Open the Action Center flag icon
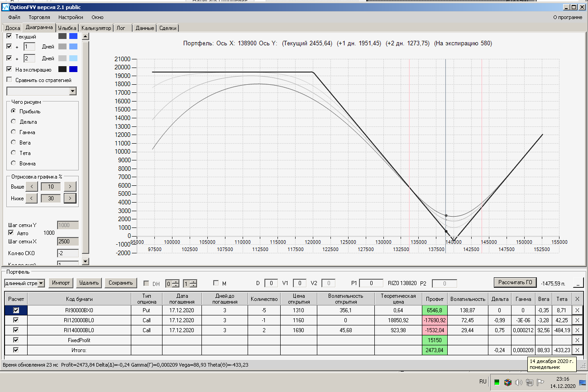Image resolution: width=588 pixels, height=392 pixels. point(540,382)
